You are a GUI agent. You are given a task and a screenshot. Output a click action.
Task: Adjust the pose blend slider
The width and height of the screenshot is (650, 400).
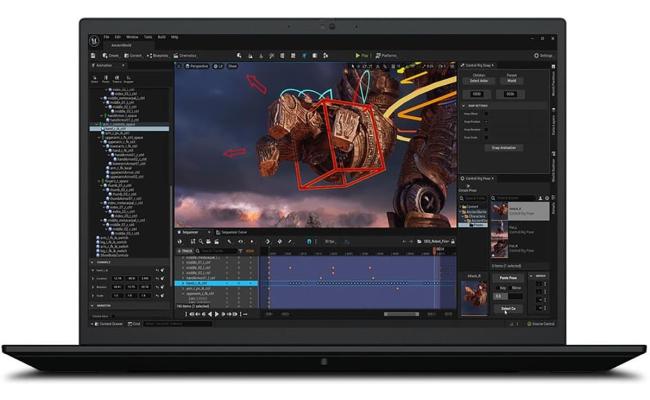click(508, 296)
